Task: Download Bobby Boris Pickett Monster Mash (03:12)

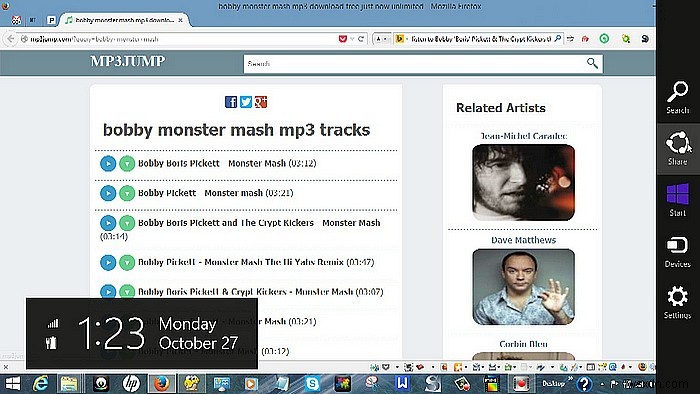Action: pyautogui.click(x=127, y=164)
